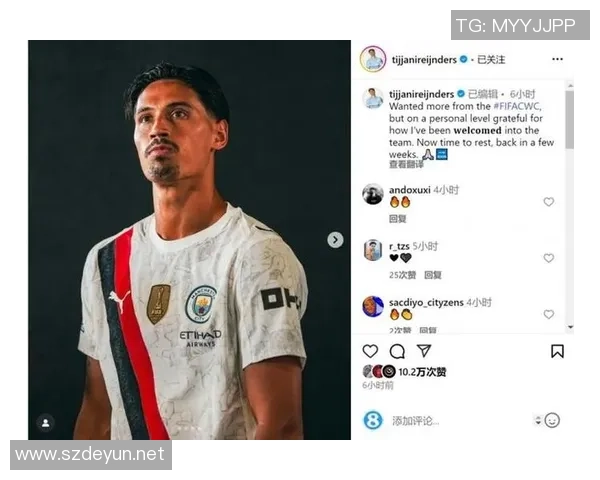Like sacdiyo_cityzens's comment
Screen dimensions: 600x480
pos(549,314)
